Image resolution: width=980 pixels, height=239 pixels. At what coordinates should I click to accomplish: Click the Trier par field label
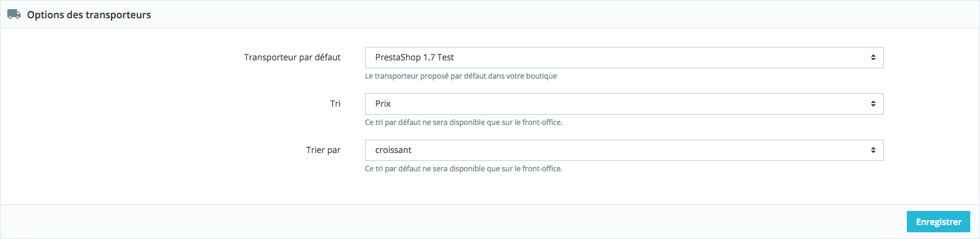coord(323,150)
